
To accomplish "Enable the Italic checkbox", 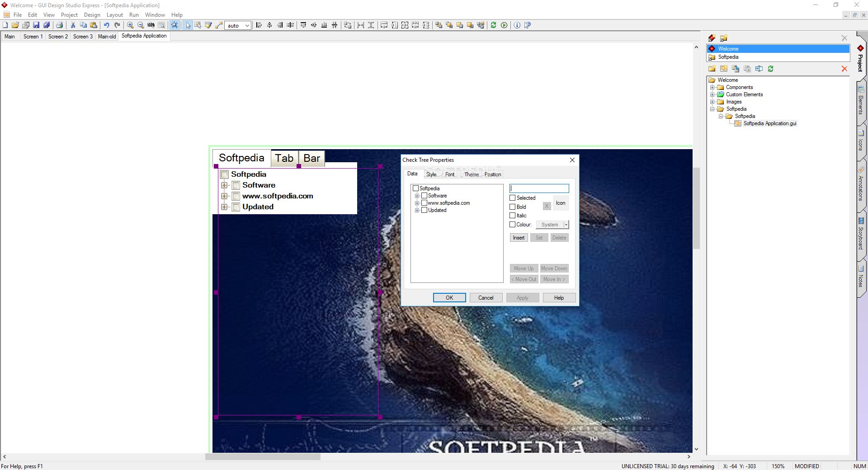I will [513, 216].
